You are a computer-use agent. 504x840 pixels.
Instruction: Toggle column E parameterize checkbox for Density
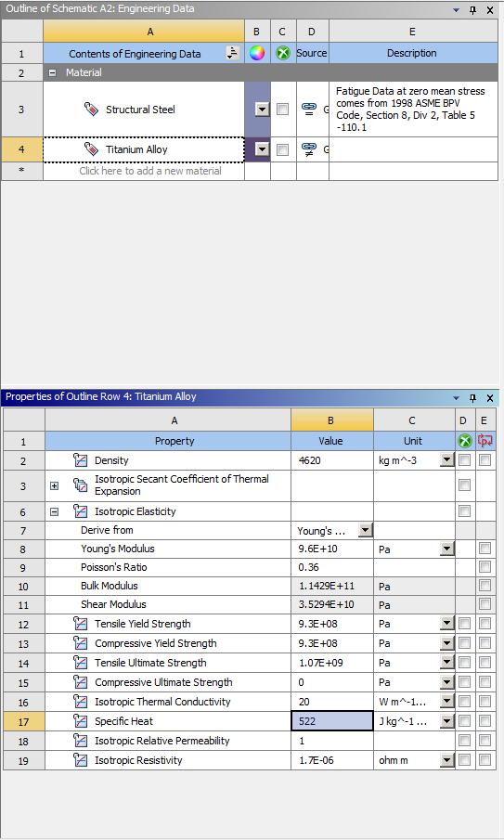485,459
